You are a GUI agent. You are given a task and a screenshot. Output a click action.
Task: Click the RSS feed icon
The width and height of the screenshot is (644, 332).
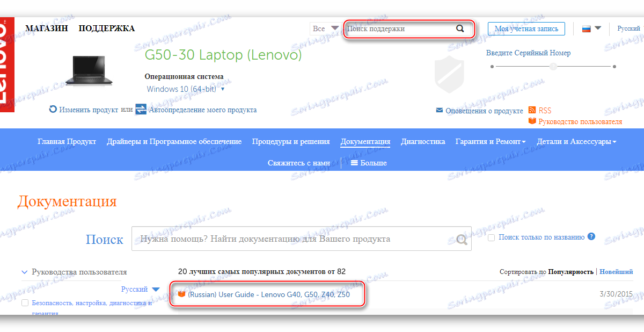tap(532, 110)
